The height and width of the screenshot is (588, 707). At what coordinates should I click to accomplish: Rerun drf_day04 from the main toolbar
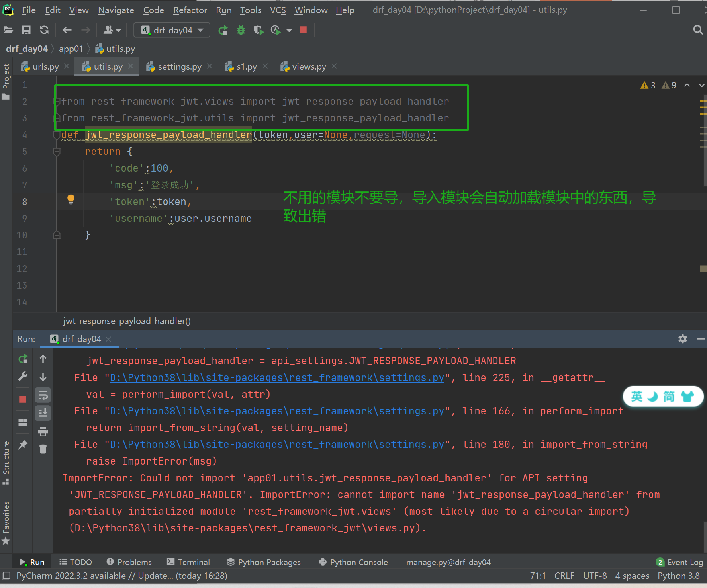(x=223, y=30)
